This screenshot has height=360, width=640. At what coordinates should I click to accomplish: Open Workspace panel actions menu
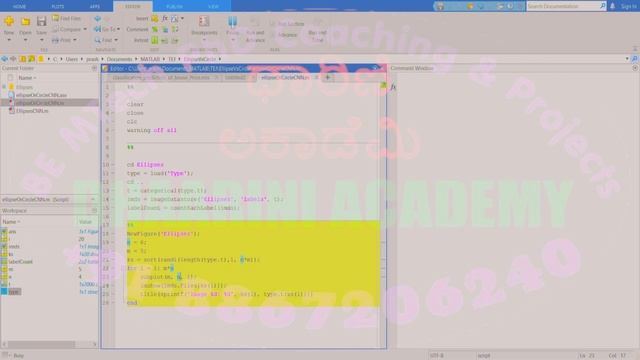(x=94, y=211)
